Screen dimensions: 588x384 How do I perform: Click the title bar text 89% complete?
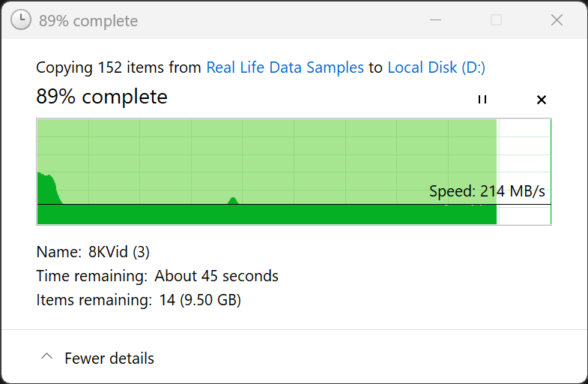tap(88, 21)
